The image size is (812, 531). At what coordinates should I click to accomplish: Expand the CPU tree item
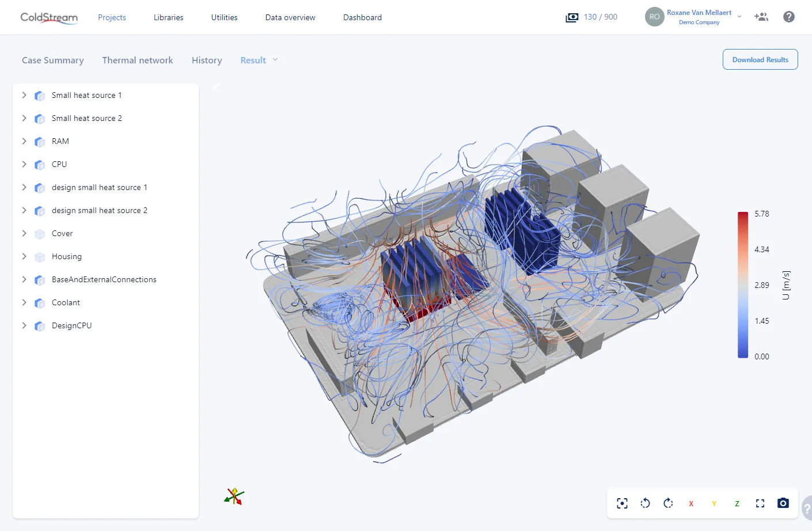click(x=24, y=164)
